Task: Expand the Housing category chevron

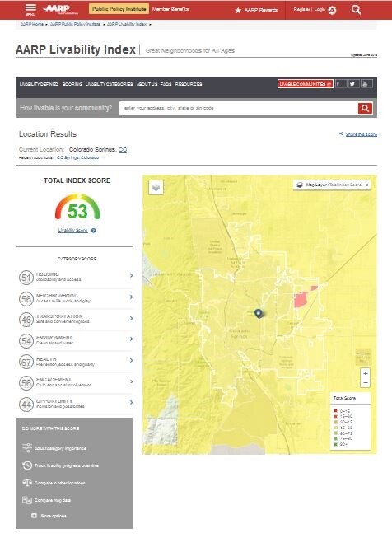Action: 131,275
